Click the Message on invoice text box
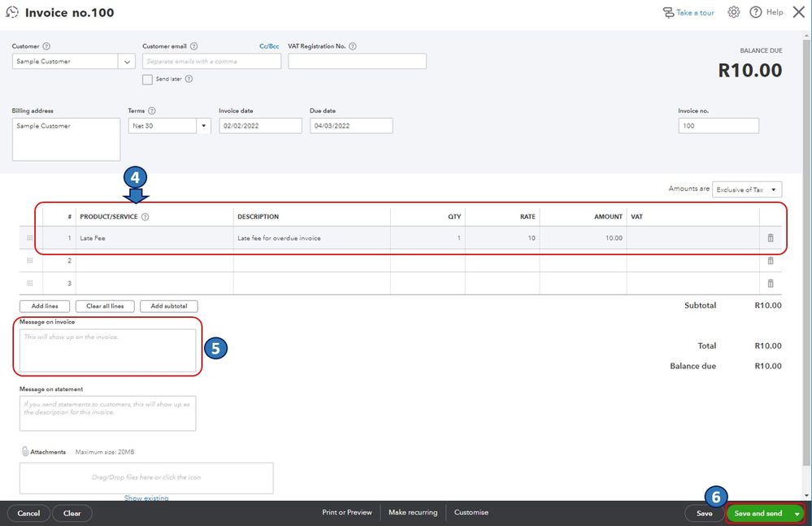This screenshot has height=526, width=812. pyautogui.click(x=107, y=350)
